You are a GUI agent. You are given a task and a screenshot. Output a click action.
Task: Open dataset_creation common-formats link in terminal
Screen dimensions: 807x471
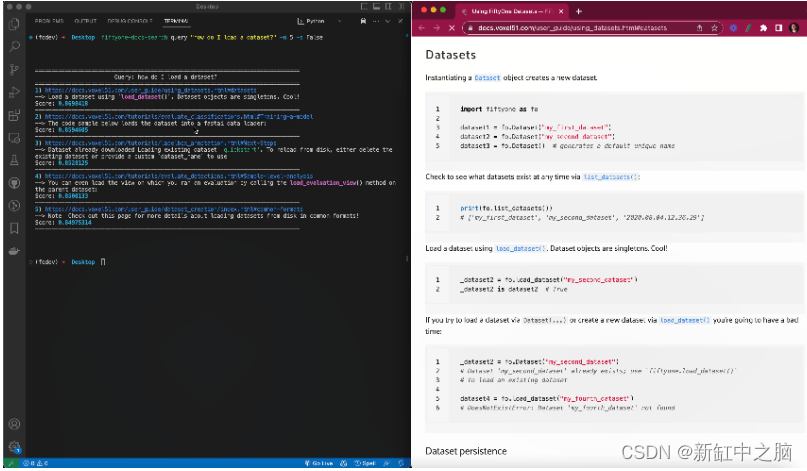[x=174, y=209]
